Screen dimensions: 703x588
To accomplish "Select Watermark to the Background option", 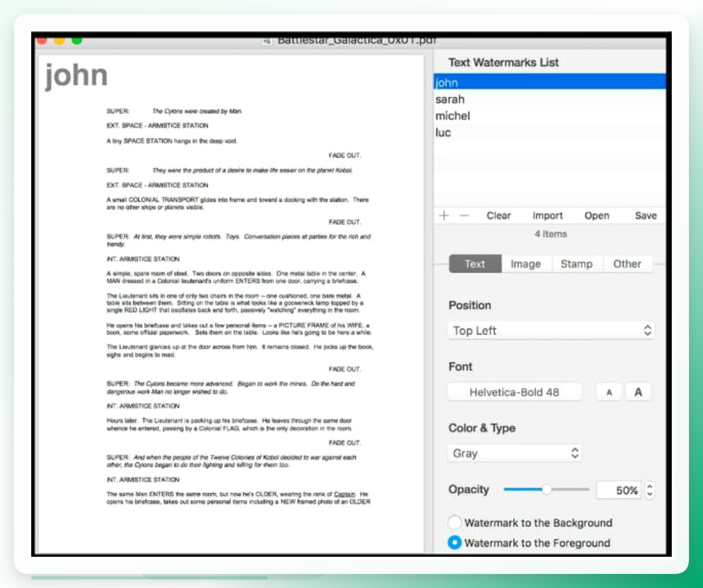I will pyautogui.click(x=455, y=522).
